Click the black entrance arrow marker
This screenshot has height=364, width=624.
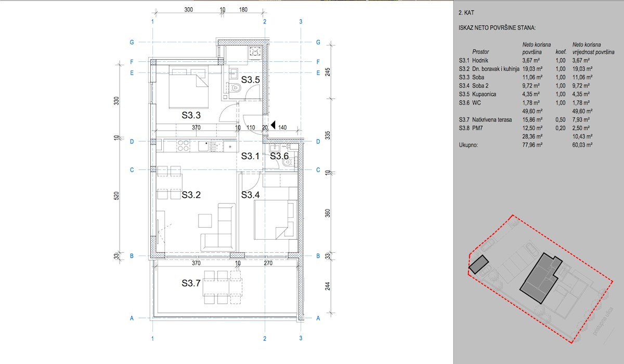click(x=274, y=125)
